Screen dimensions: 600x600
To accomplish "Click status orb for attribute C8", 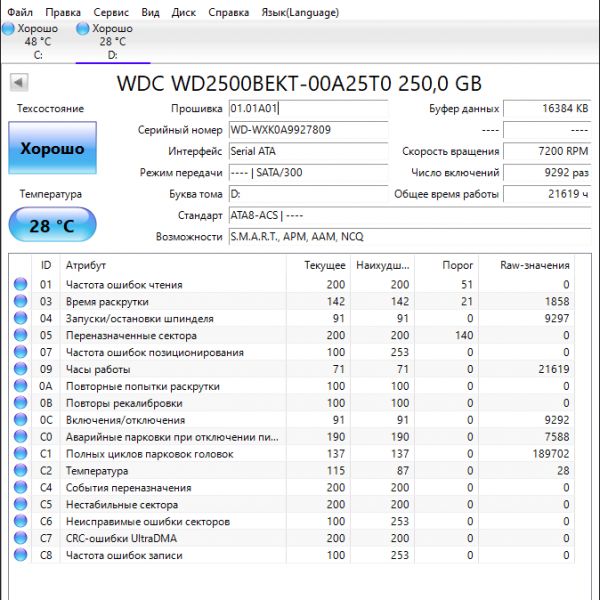I will (20, 555).
